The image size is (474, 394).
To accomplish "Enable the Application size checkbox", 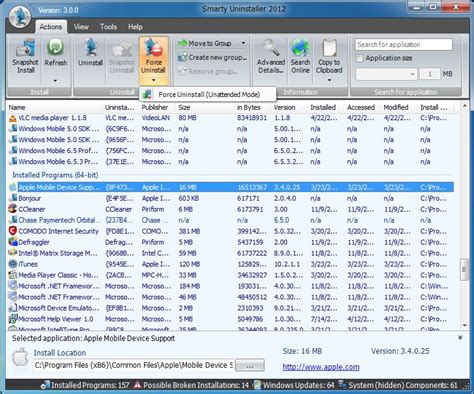I will [x=359, y=58].
